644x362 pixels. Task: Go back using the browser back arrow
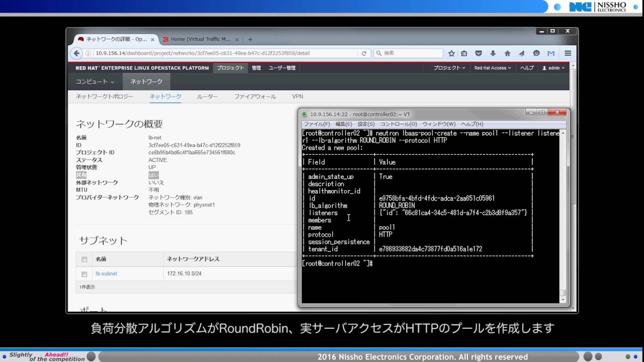[77, 53]
